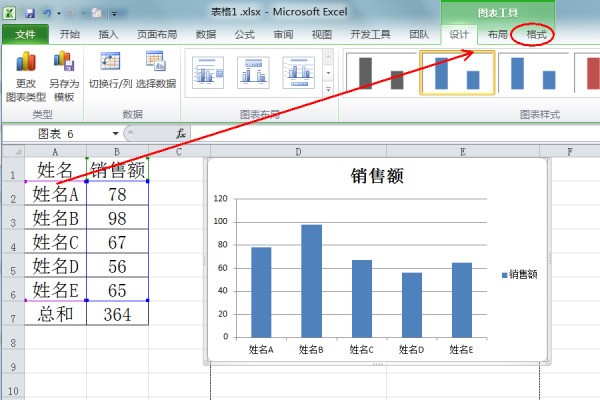Click cell containing 姓名C

click(x=55, y=242)
